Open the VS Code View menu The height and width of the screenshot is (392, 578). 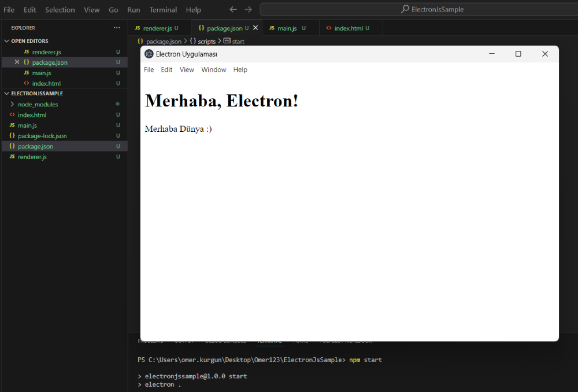(x=92, y=10)
